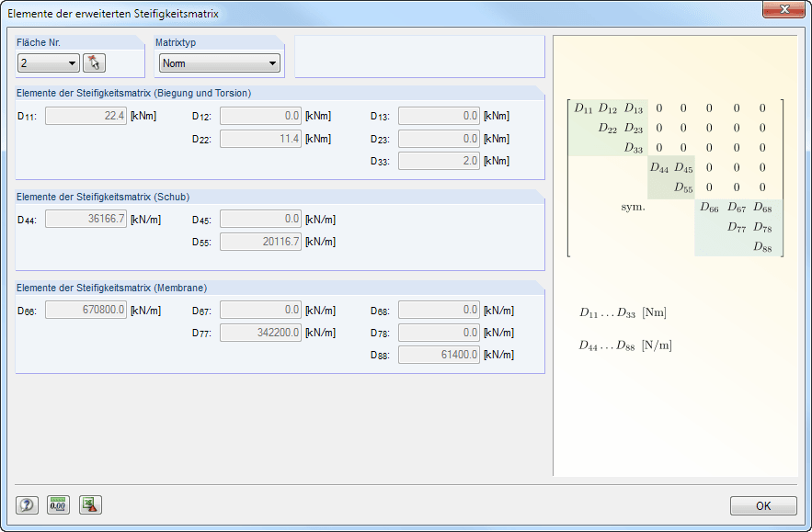Click the 'Elemente der Steifigkeitsmatrix (Biegung und Torsion)' heading
Viewport: 812px width, 532px height.
[133, 93]
